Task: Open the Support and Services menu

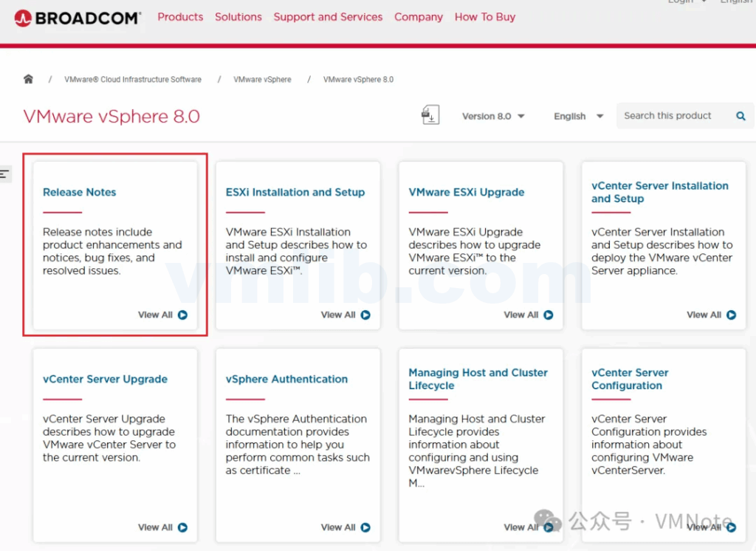Action: click(328, 17)
